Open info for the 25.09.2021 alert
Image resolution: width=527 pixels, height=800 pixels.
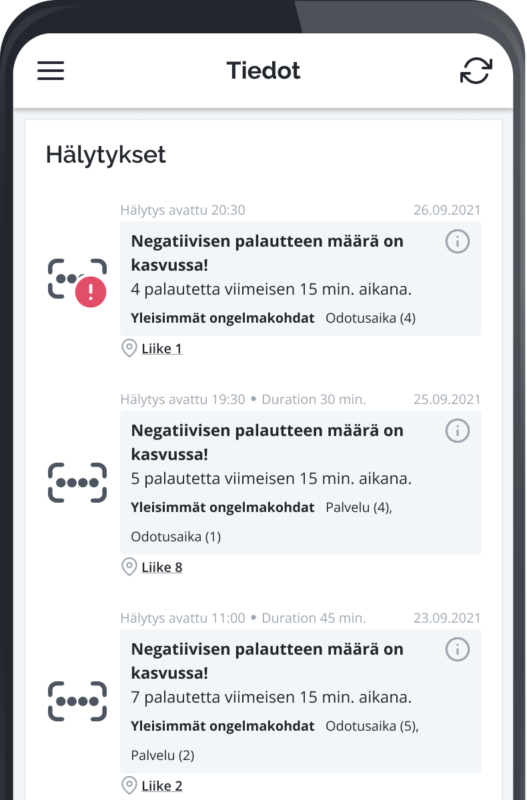(x=458, y=431)
